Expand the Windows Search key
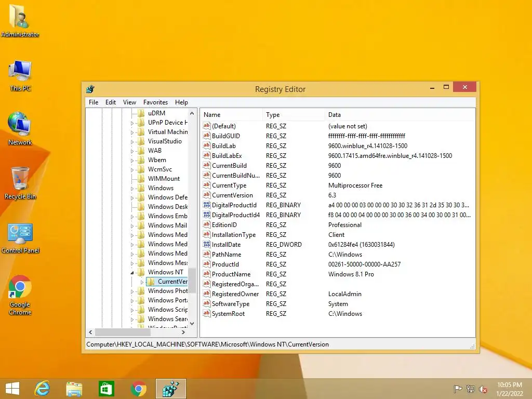 [x=132, y=320]
